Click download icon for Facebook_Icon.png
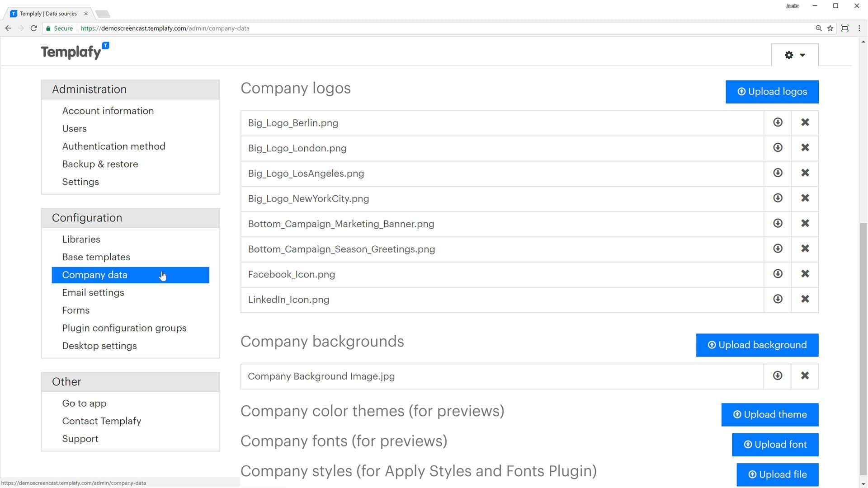 (778, 273)
